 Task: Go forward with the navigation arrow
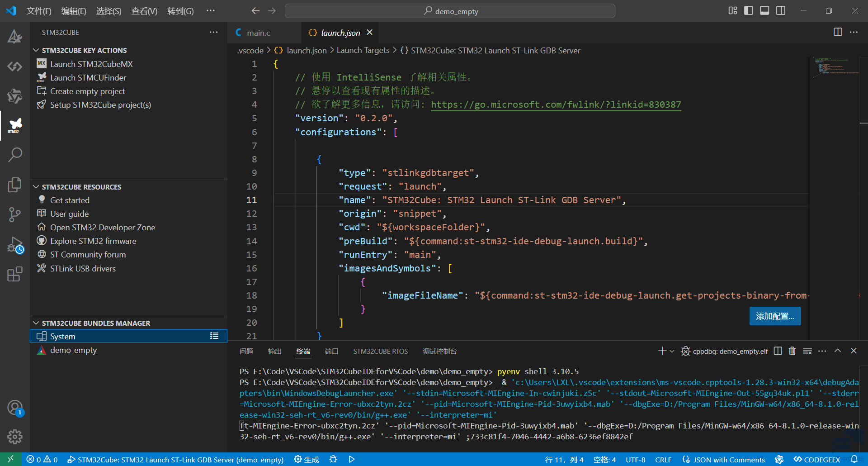click(x=272, y=11)
